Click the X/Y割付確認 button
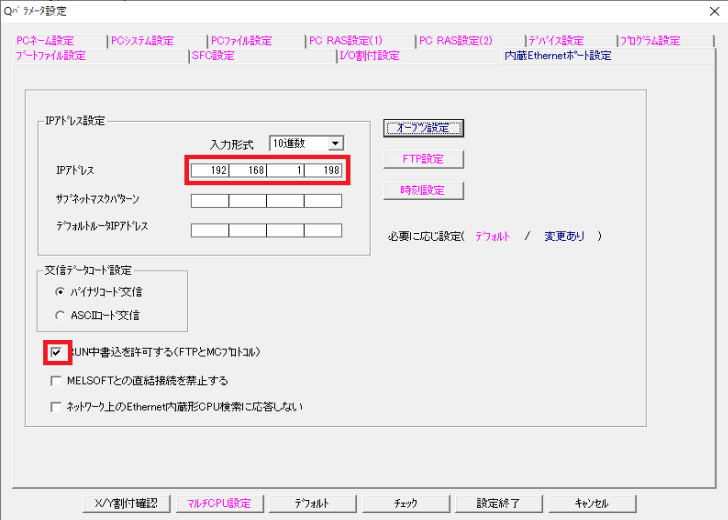 125,503
